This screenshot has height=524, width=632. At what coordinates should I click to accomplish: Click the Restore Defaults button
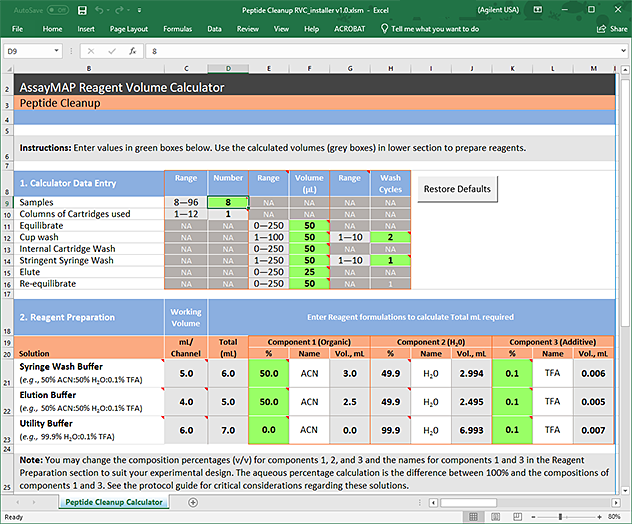click(457, 189)
